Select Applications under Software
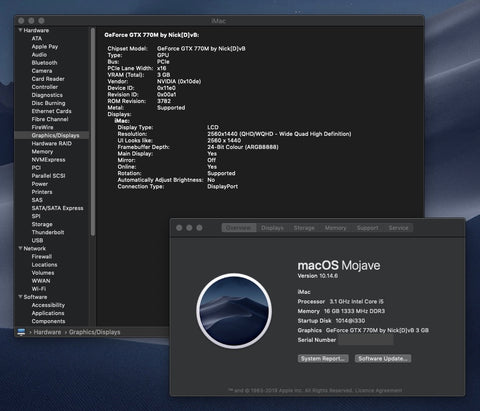 pos(48,313)
